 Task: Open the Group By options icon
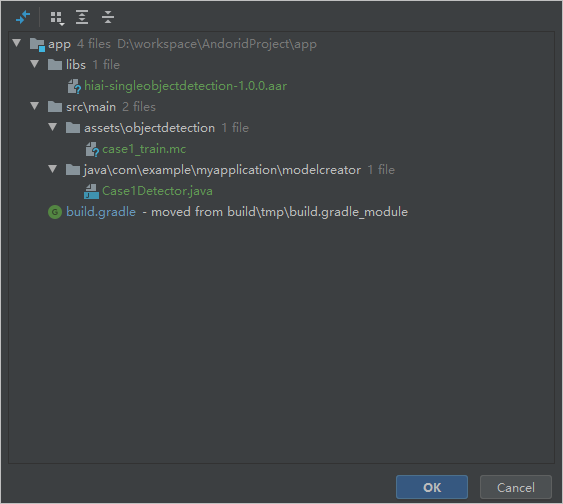click(x=57, y=18)
